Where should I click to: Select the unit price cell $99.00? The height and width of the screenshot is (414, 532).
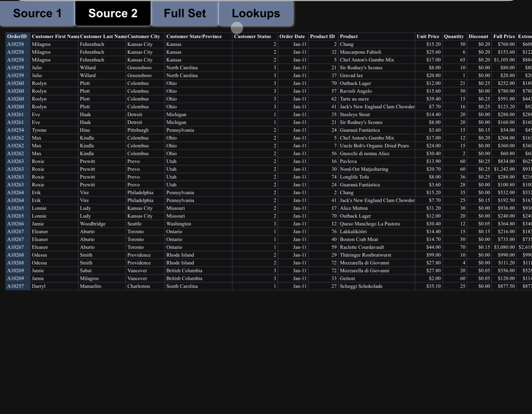pos(429,255)
